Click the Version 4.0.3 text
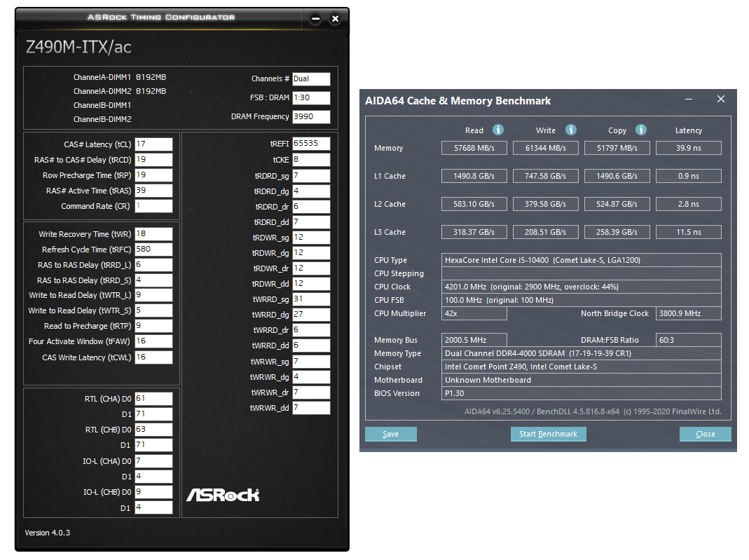The image size is (749, 560). (47, 533)
